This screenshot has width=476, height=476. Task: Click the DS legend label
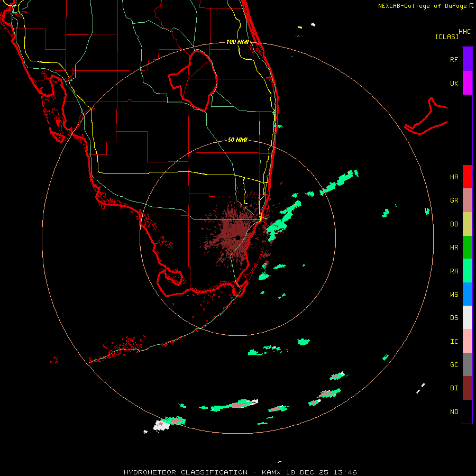[454, 318]
